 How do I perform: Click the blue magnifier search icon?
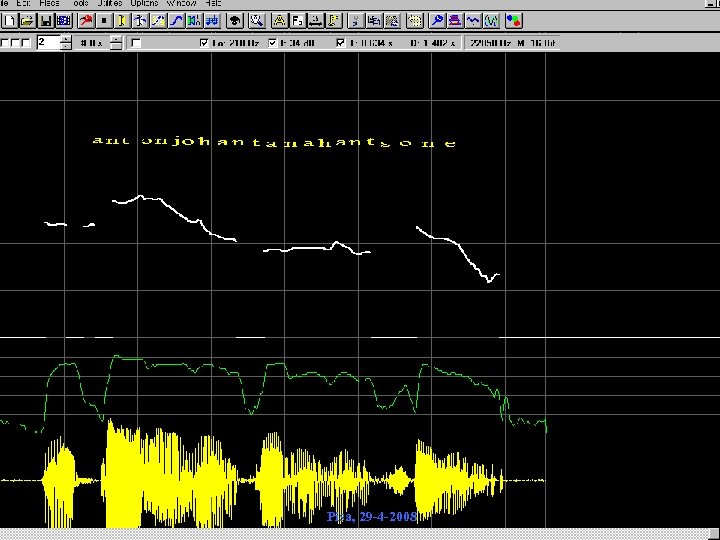437,21
